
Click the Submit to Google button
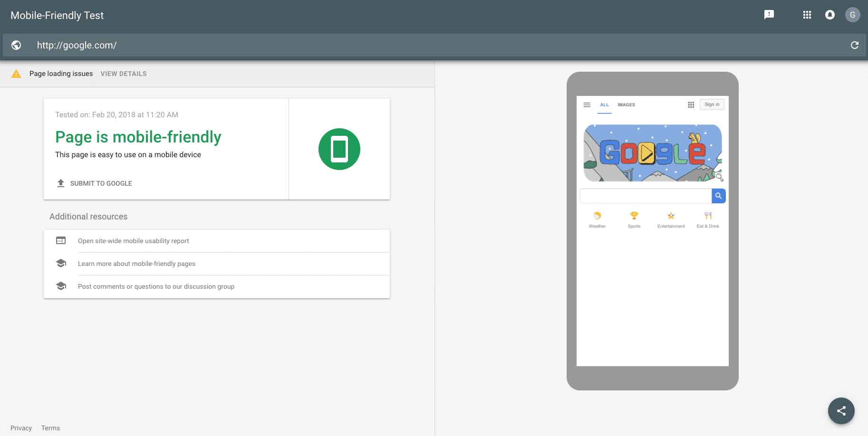[94, 183]
